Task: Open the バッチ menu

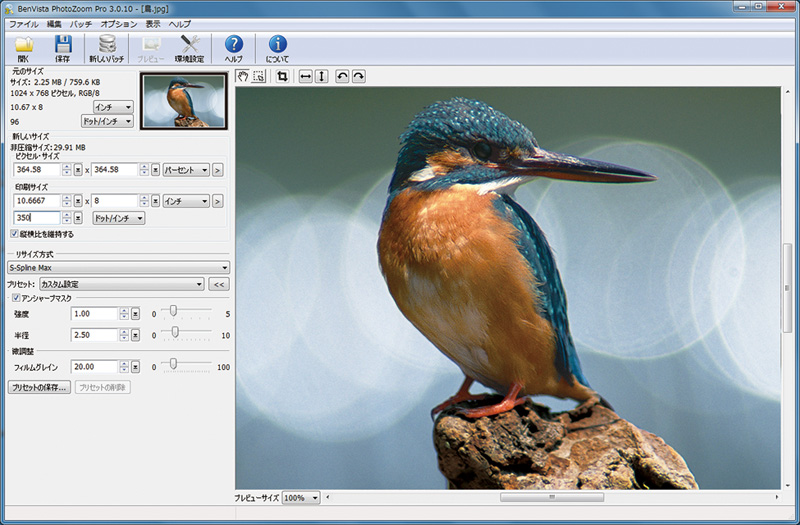Action: (81, 24)
